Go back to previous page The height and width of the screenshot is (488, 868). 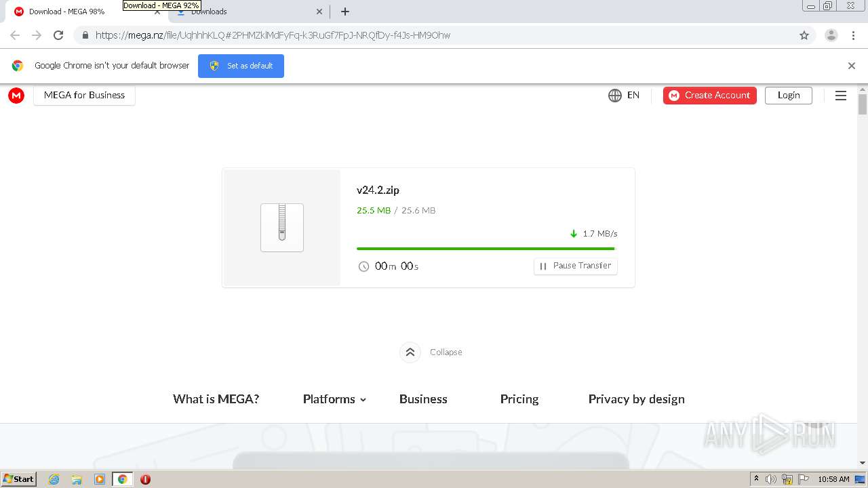pyautogui.click(x=15, y=35)
